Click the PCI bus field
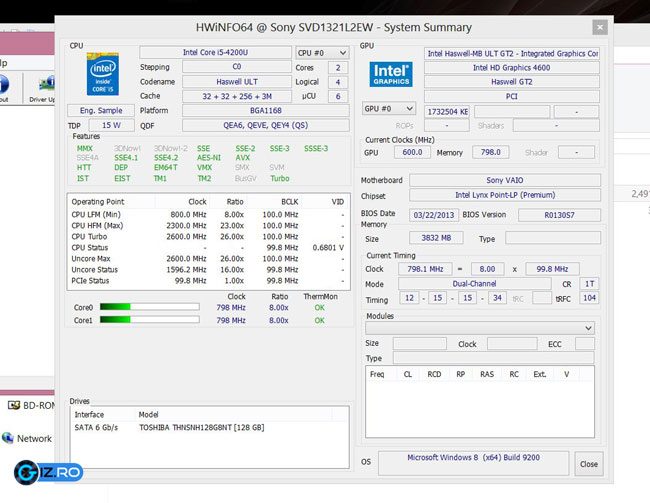The height and width of the screenshot is (503, 650). pos(512,96)
